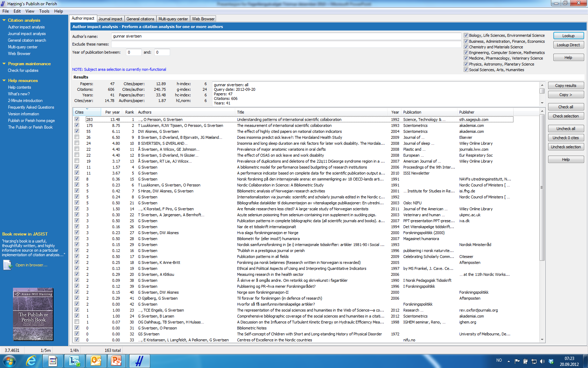Switch to the General citations tab
The width and height of the screenshot is (588, 368).
[x=140, y=19]
